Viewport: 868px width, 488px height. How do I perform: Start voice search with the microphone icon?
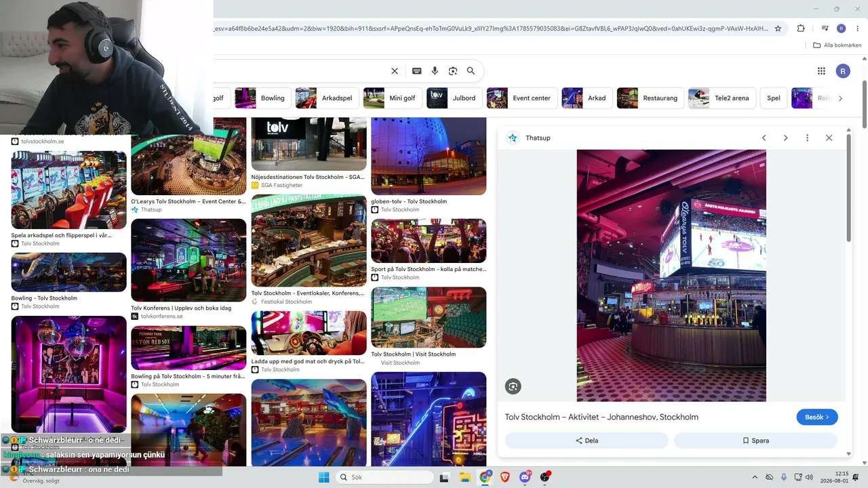coord(435,70)
